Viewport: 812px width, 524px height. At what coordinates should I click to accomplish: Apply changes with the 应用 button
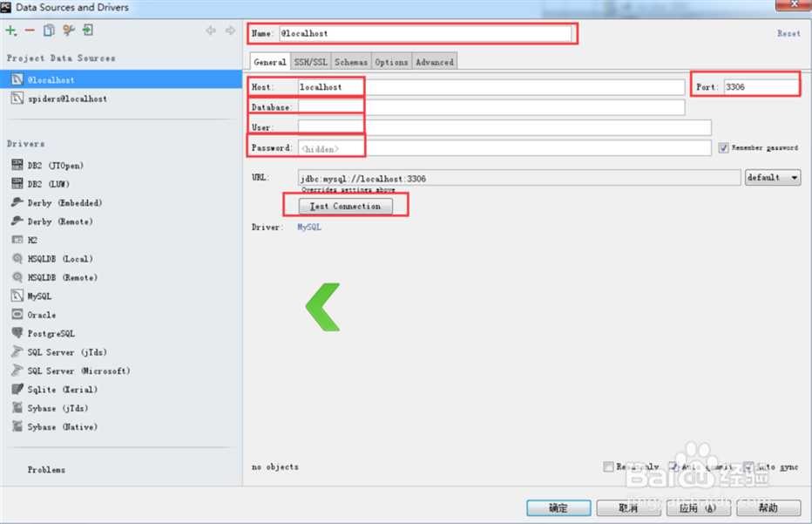698,508
